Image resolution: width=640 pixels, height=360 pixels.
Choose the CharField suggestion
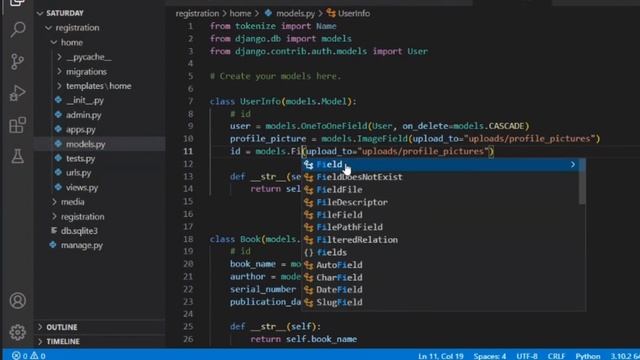440,277
